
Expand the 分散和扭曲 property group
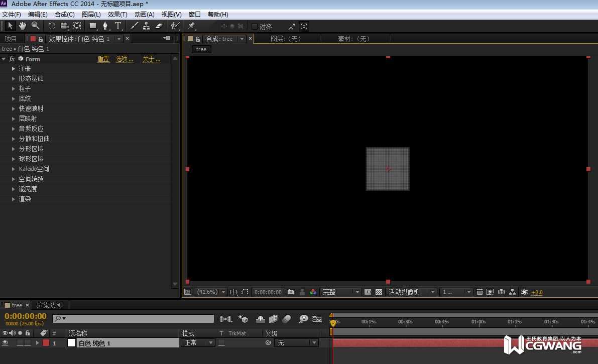(14, 139)
